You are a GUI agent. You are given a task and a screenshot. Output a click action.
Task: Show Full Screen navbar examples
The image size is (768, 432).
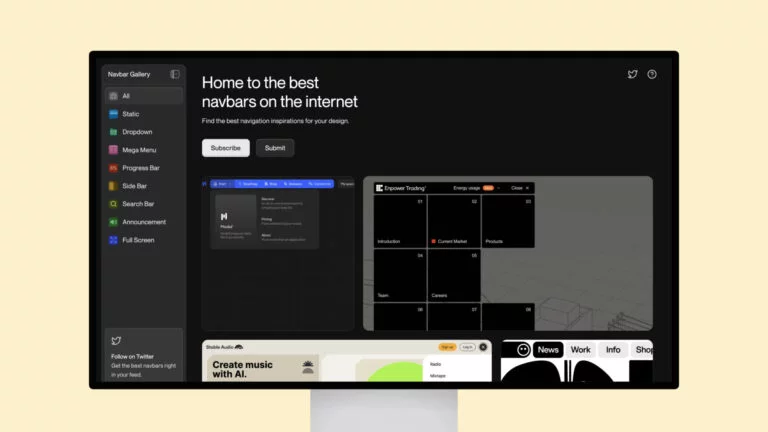(x=138, y=240)
